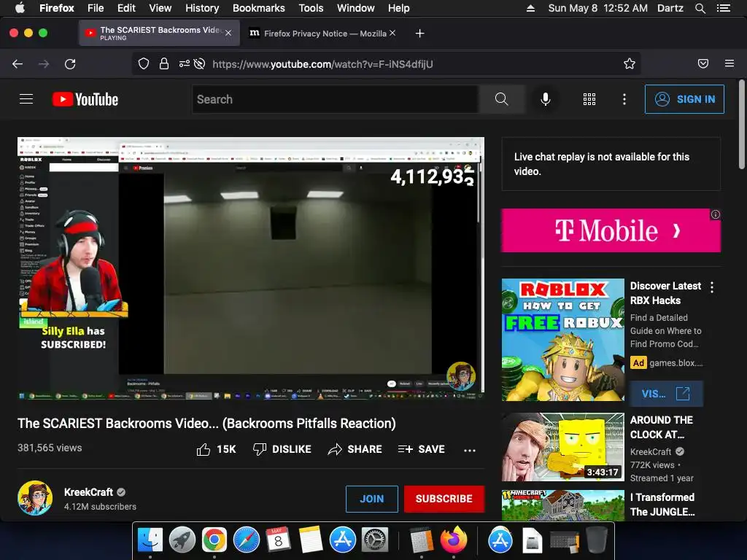Viewport: 747px width, 560px height.
Task: Open Finder from the Dock
Action: [150, 540]
